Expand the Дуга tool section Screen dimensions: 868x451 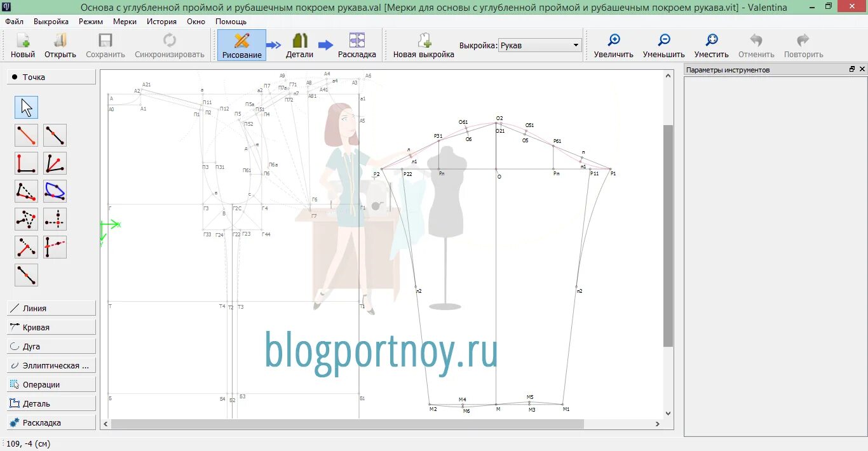click(51, 346)
